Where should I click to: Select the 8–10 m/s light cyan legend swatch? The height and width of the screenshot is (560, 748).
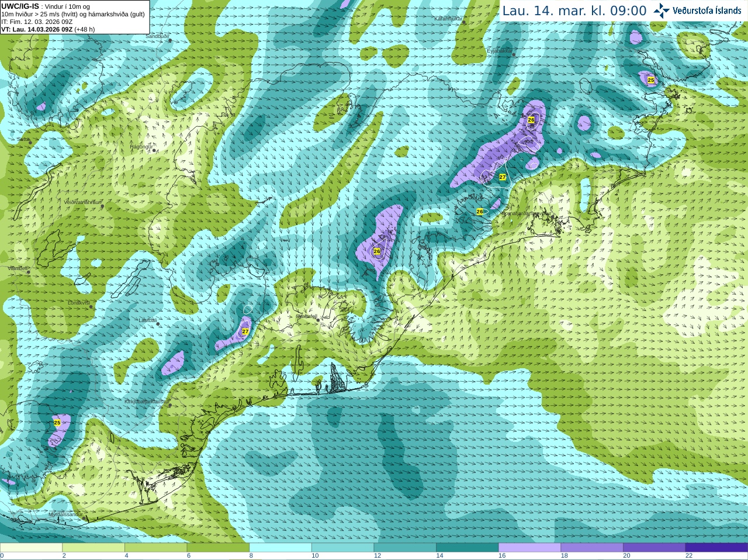pyautogui.click(x=280, y=548)
